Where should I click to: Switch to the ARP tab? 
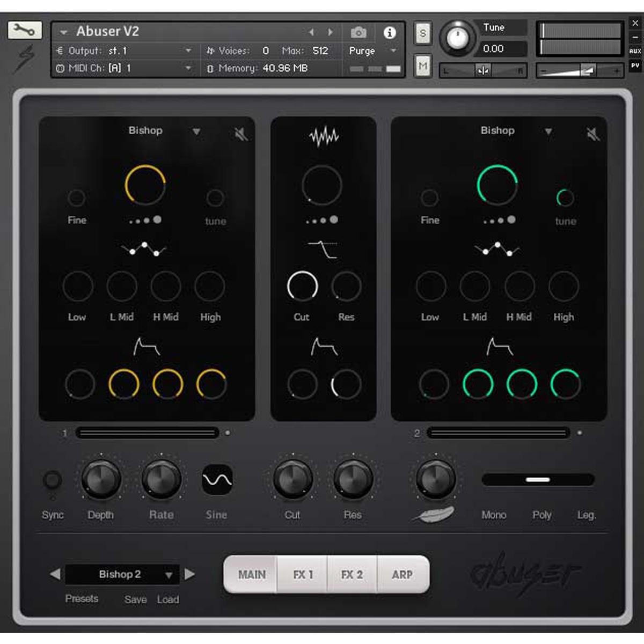click(x=402, y=575)
